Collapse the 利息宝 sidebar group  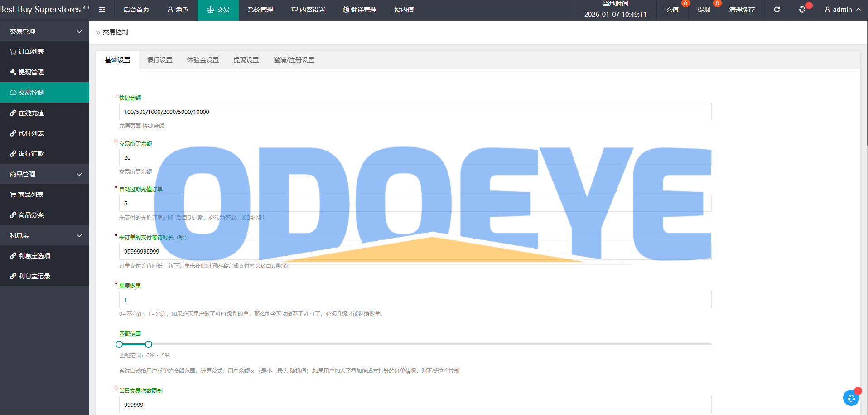44,235
